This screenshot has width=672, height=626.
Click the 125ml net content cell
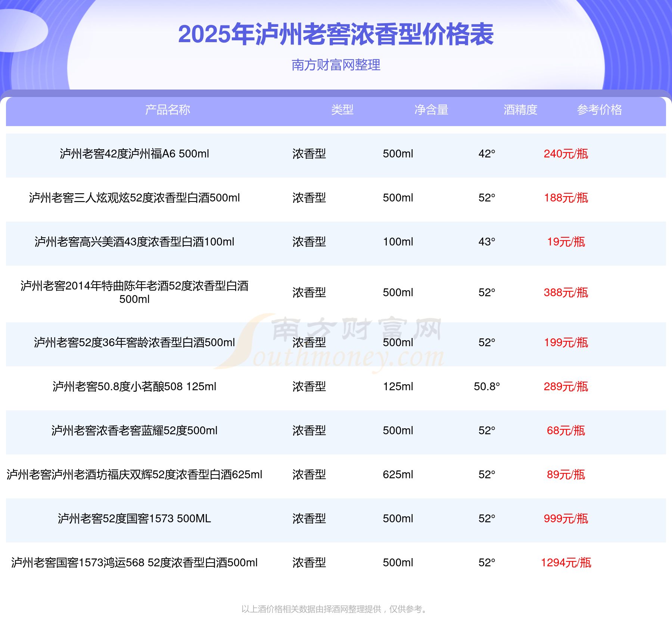tap(398, 386)
